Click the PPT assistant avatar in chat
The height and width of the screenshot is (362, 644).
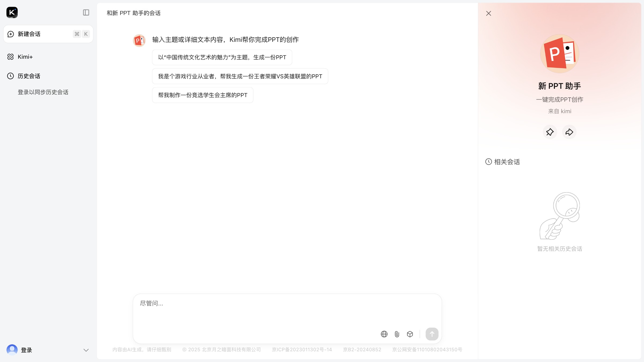[139, 40]
